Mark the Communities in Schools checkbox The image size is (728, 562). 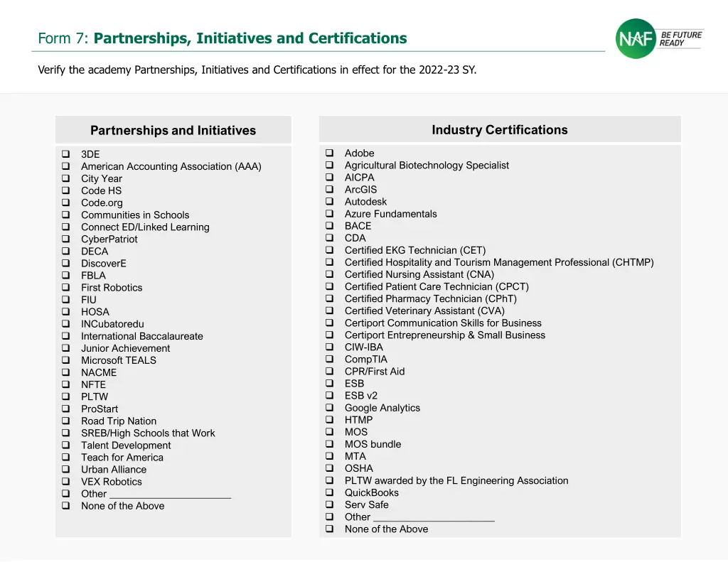click(x=66, y=215)
